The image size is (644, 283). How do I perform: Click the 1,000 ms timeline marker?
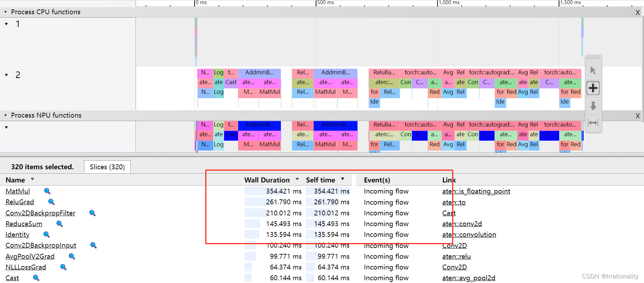point(449,3)
